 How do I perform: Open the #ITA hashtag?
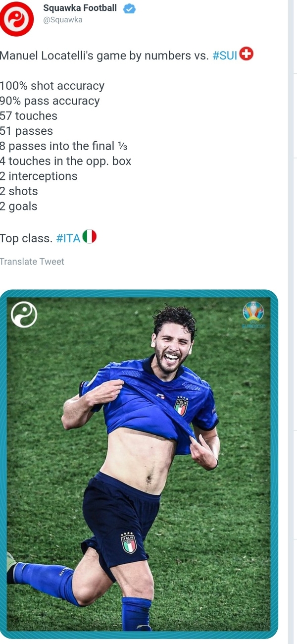(68, 238)
